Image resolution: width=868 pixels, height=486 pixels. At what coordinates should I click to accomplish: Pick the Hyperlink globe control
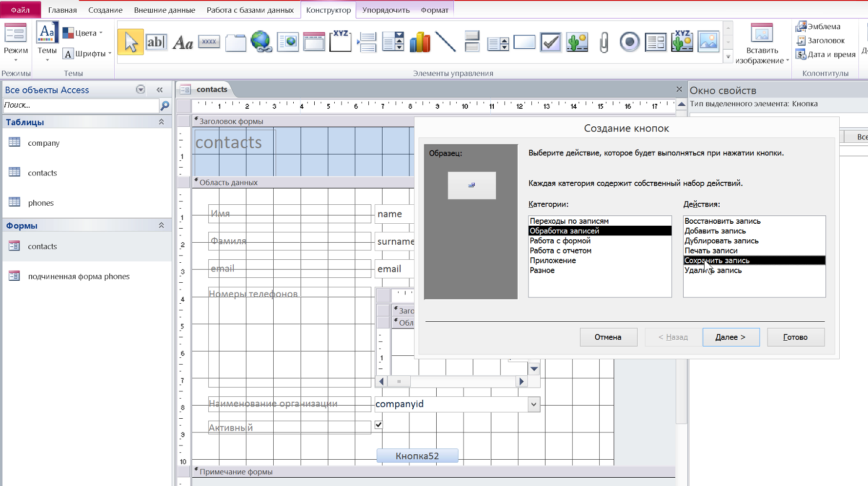point(261,42)
